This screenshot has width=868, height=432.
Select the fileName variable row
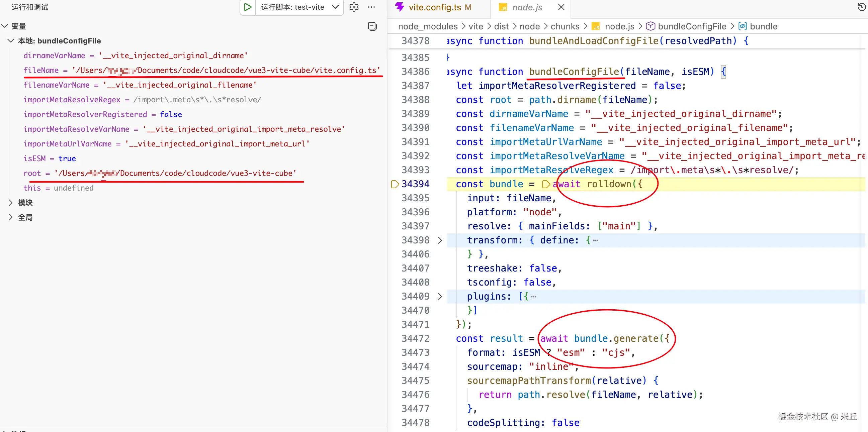point(40,70)
